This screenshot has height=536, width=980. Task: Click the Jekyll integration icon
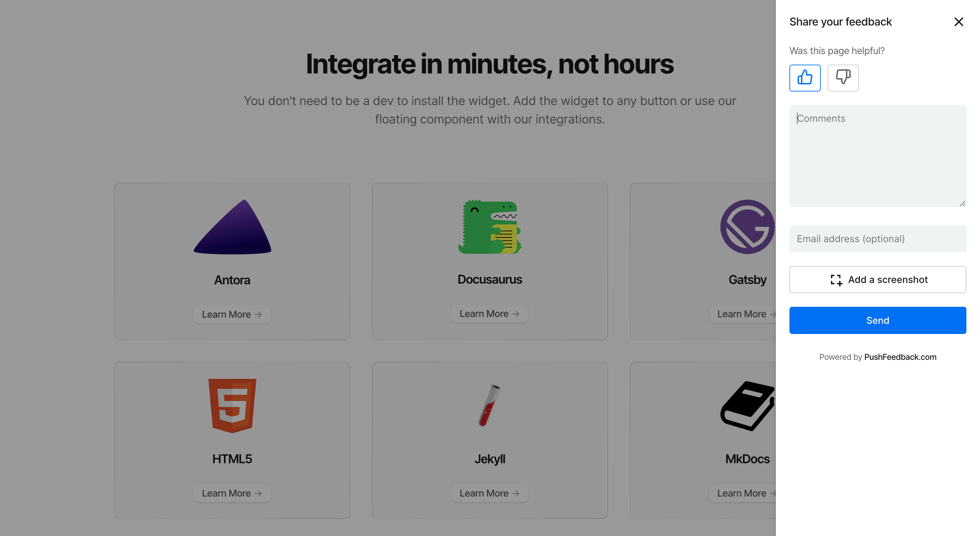(x=490, y=406)
